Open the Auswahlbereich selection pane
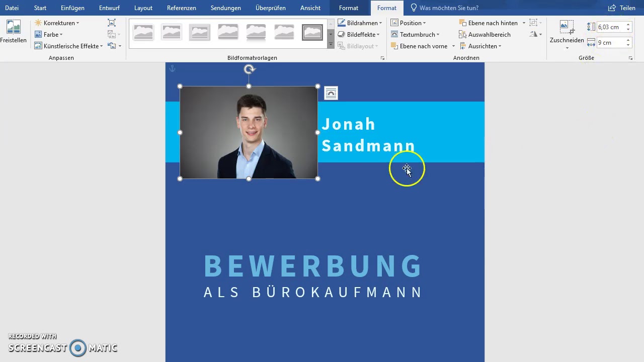The width and height of the screenshot is (644, 362). click(485, 35)
